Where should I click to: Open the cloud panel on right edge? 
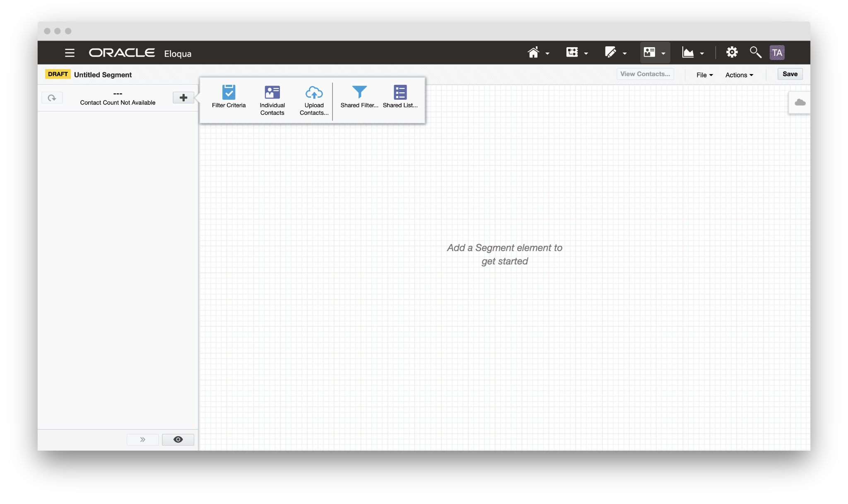coord(800,102)
